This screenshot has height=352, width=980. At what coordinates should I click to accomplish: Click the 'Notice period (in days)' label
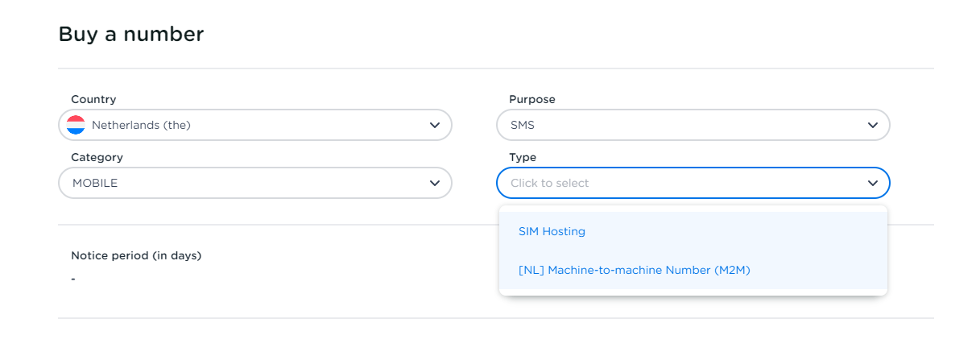pos(136,255)
